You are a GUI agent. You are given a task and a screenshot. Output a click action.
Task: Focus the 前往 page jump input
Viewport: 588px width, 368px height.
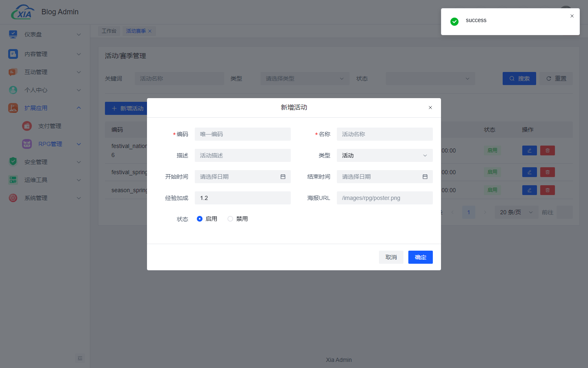point(565,212)
